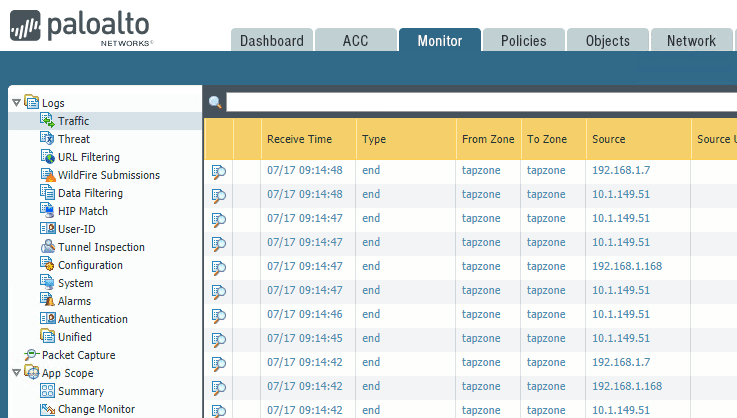The height and width of the screenshot is (418, 737).
Task: Select the Monitor tab
Action: [x=439, y=40]
